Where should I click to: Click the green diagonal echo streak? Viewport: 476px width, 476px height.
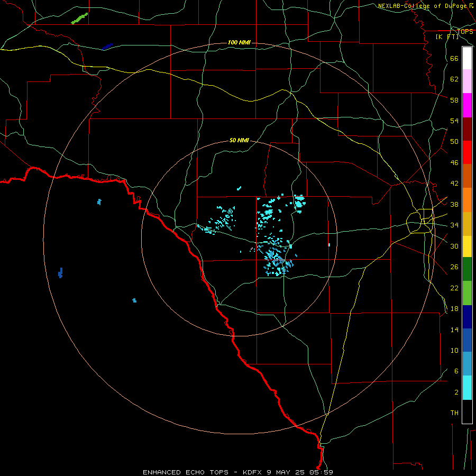coord(79,19)
